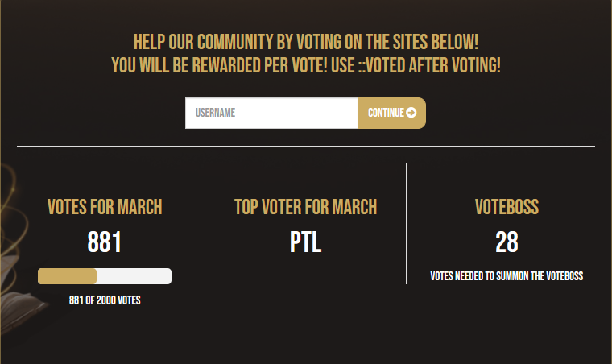Click the Votes for March heading
This screenshot has width=612, height=364.
click(105, 207)
